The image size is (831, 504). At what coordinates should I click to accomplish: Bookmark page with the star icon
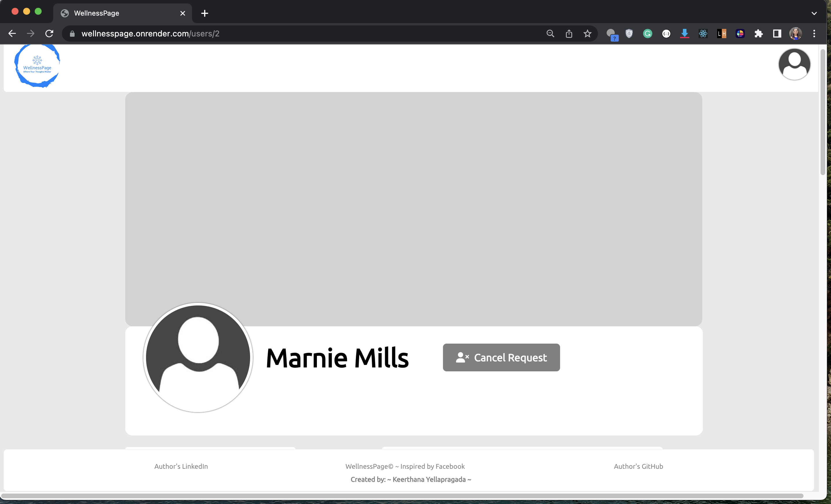(x=587, y=34)
